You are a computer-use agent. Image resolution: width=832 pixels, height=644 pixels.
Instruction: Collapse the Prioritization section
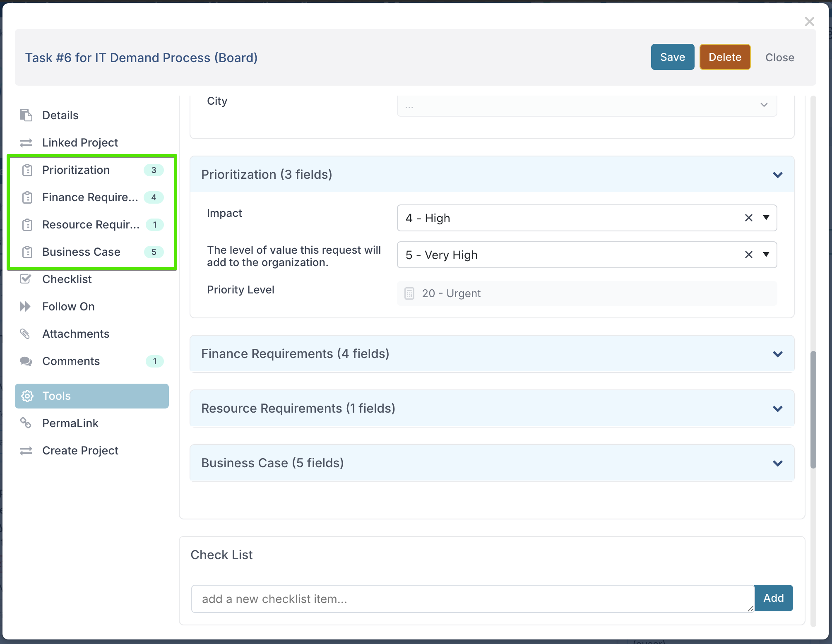point(777,175)
